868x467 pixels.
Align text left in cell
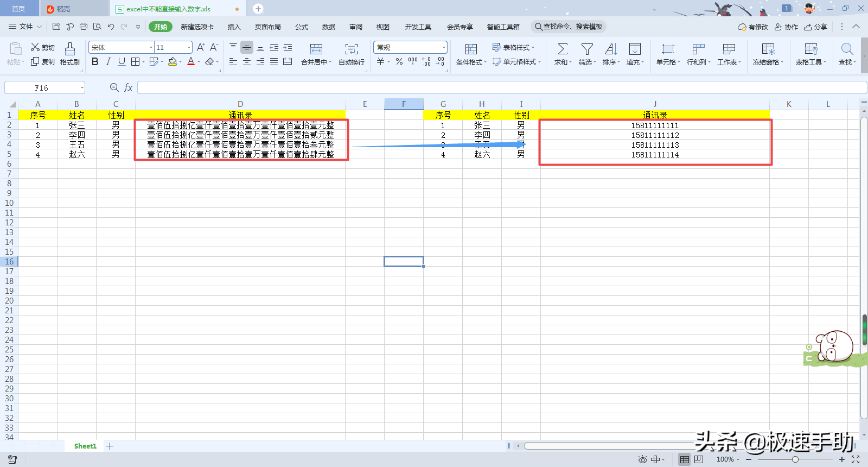point(233,62)
